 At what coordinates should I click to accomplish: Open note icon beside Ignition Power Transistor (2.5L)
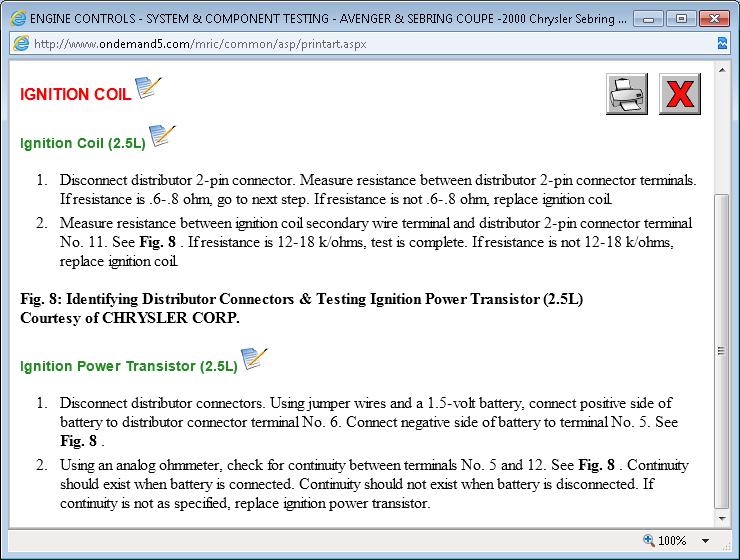(x=254, y=359)
